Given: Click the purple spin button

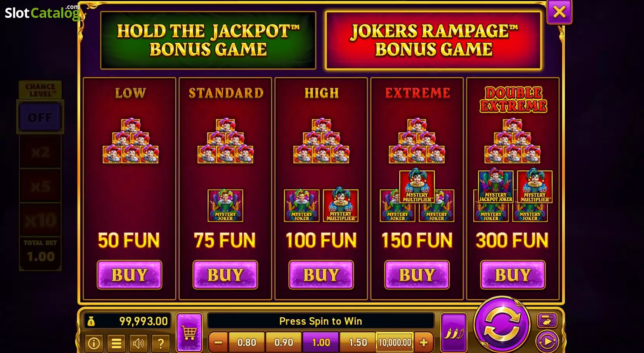Looking at the screenshot, I should 502,325.
